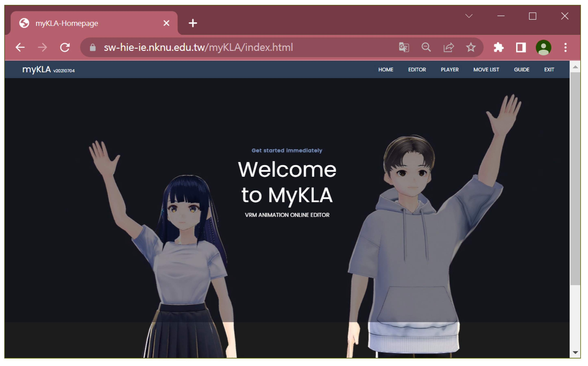Open a new browser tab

tap(193, 23)
